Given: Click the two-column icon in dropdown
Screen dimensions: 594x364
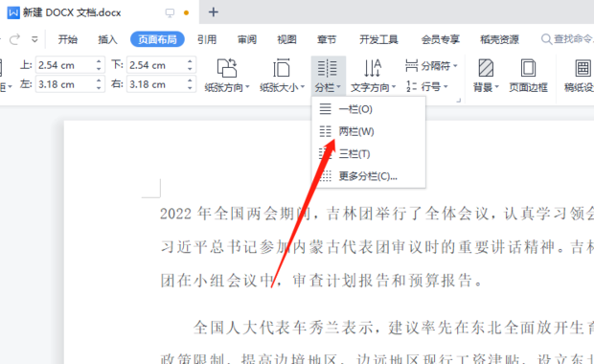Looking at the screenshot, I should click(x=325, y=131).
